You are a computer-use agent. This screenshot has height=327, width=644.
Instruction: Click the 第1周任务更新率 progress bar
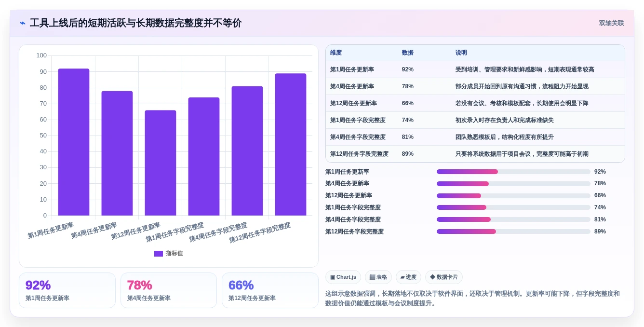click(x=513, y=172)
